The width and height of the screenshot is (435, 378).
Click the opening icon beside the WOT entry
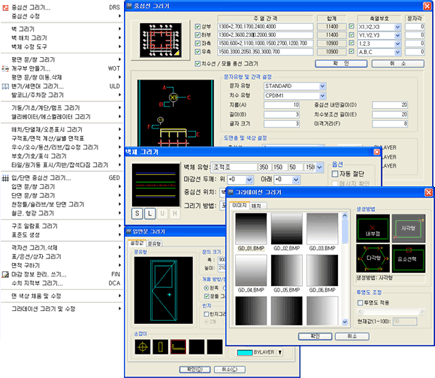point(5,69)
